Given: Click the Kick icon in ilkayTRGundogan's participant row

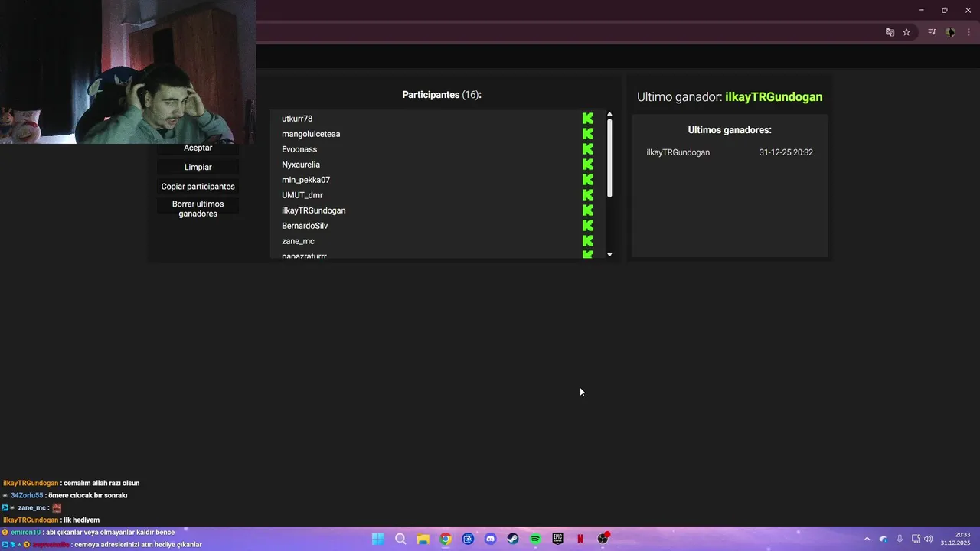Looking at the screenshot, I should tap(587, 210).
